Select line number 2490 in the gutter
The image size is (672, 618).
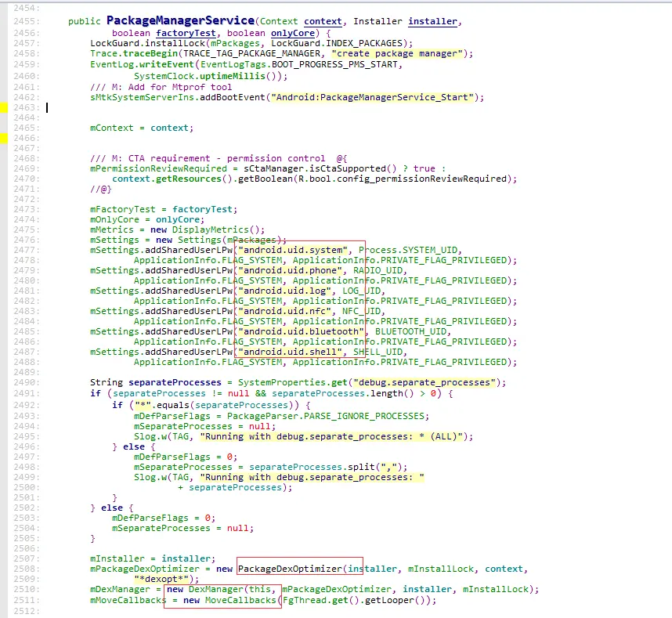(26, 382)
